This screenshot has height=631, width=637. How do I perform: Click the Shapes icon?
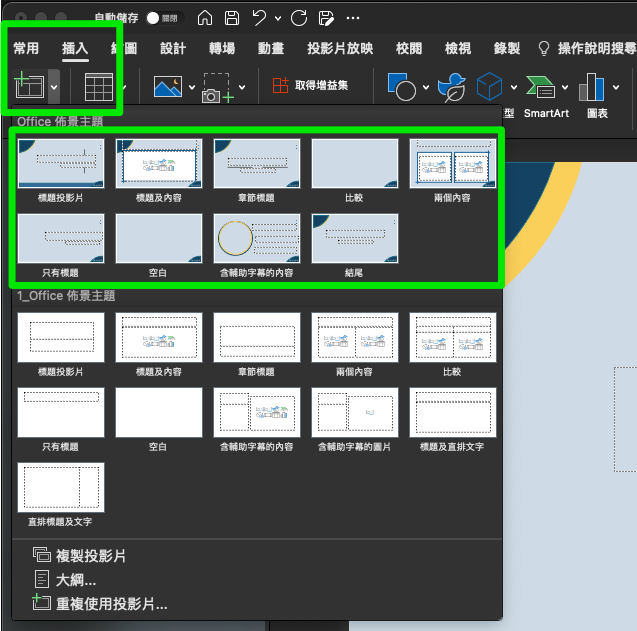tap(402, 87)
